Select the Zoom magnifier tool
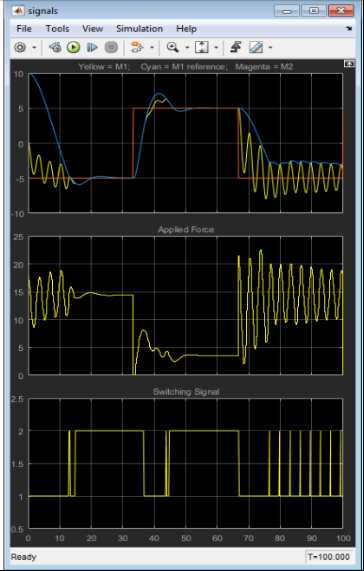 coord(172,47)
